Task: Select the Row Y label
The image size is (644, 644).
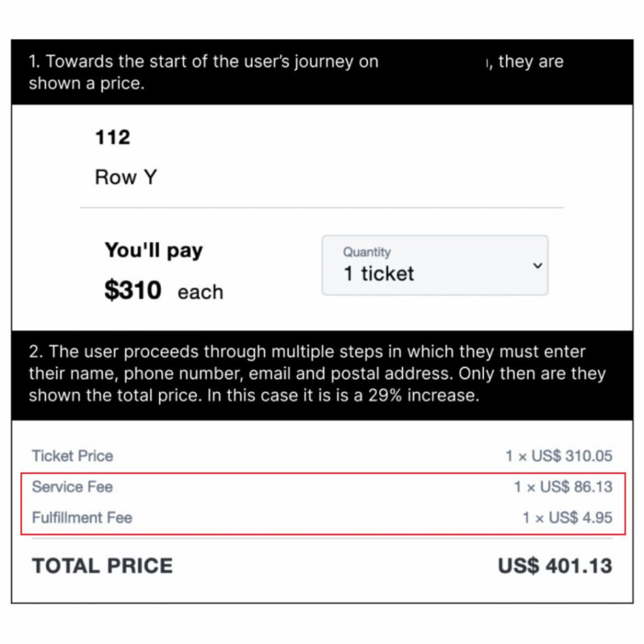Action: pos(126,177)
